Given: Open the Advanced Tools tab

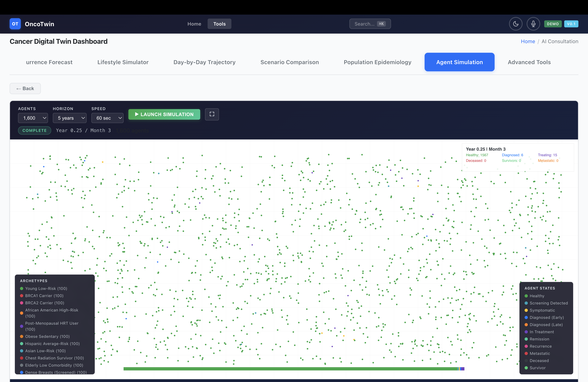Looking at the screenshot, I should [529, 62].
